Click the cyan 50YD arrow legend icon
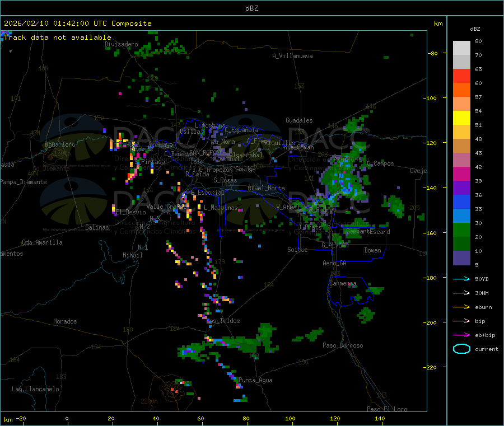 click(461, 279)
